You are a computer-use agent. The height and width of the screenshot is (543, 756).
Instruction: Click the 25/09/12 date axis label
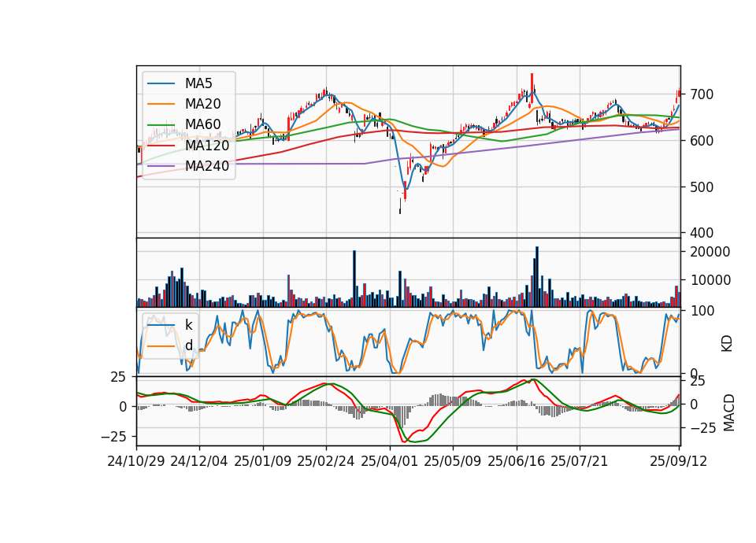(x=678, y=461)
